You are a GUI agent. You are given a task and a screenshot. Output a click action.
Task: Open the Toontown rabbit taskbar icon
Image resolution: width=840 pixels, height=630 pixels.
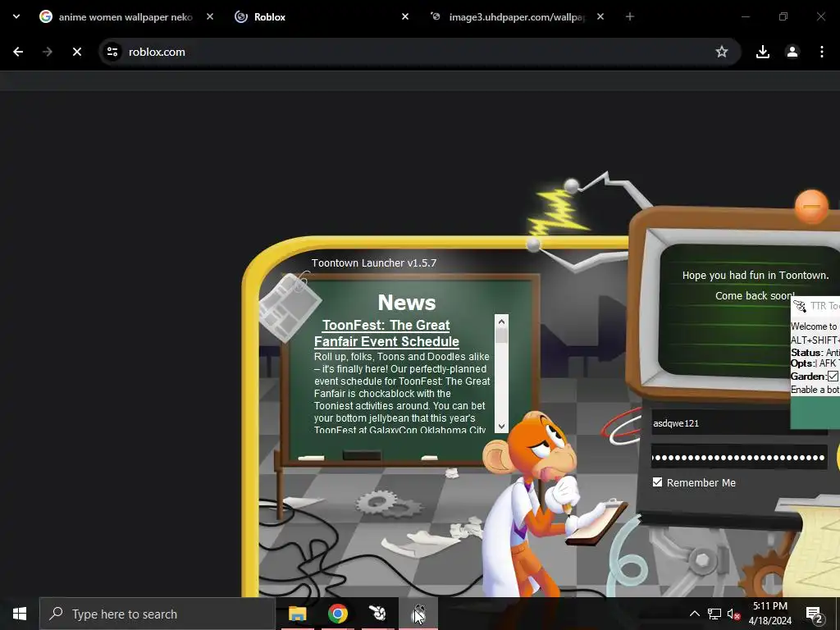[x=377, y=614]
